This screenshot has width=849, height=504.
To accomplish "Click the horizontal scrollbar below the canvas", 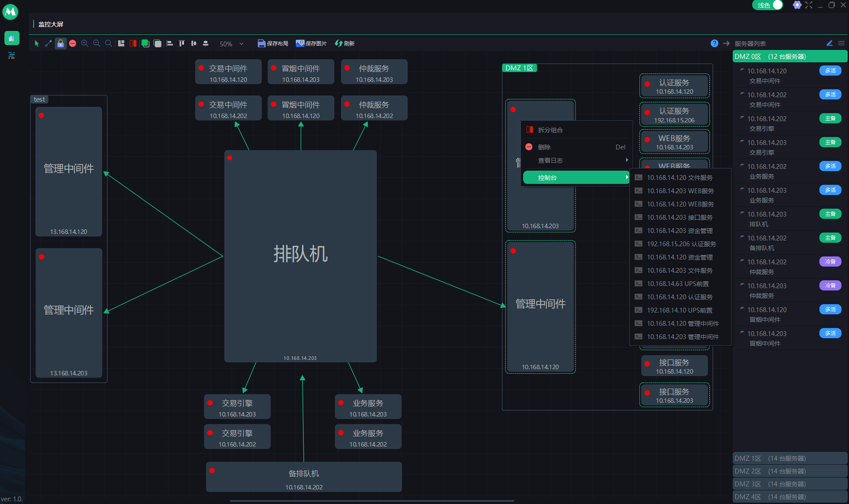I will 372,501.
